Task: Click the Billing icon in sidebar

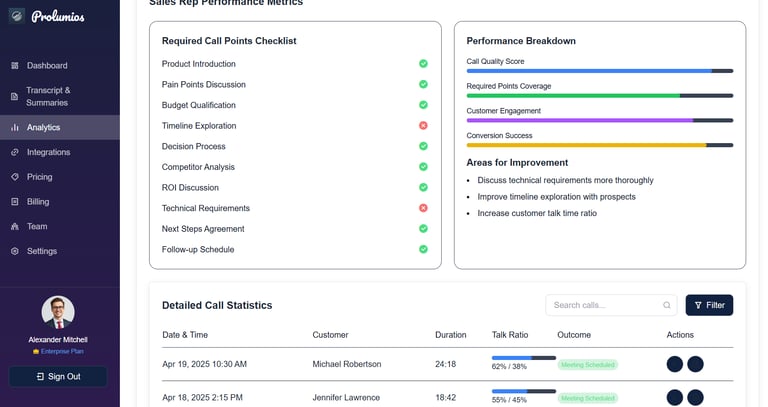Action: coord(15,202)
